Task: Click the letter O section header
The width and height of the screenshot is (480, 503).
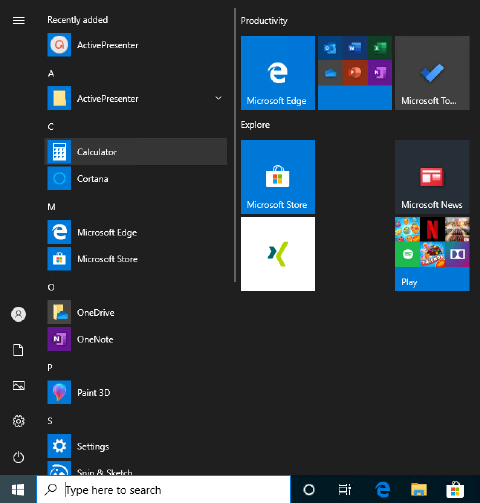Action: (x=51, y=287)
